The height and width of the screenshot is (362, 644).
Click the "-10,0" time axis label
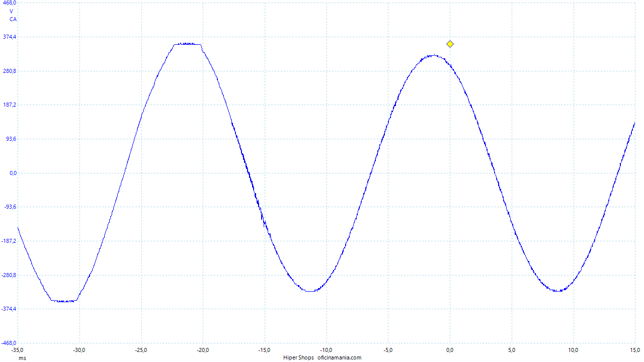(x=326, y=350)
